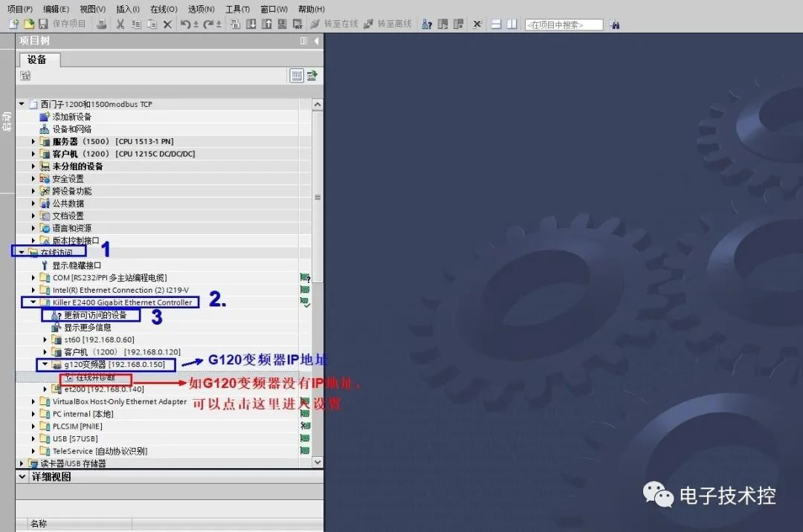This screenshot has height=532, width=803.
Task: Collapse Killer E2400 Gigabit Ethernet Controller node
Action: [x=33, y=302]
